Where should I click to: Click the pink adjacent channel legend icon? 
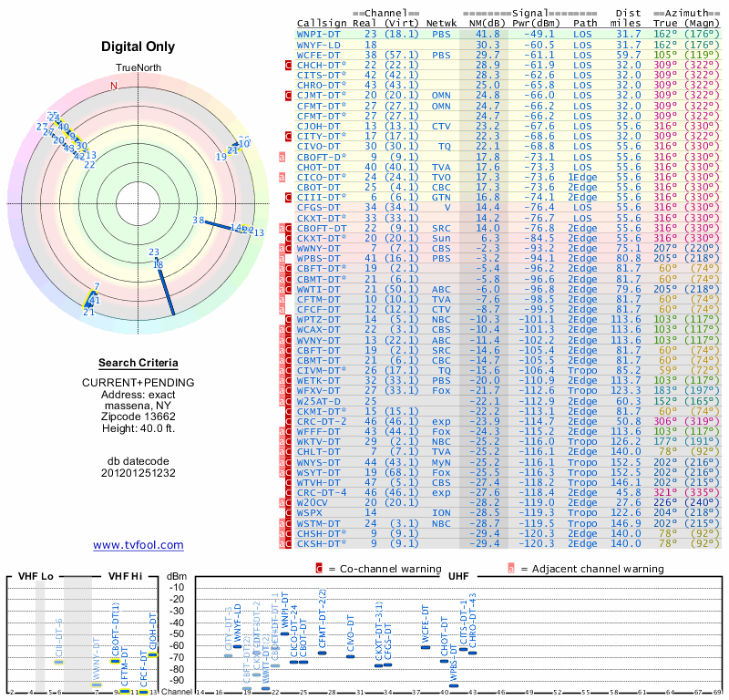[x=511, y=569]
